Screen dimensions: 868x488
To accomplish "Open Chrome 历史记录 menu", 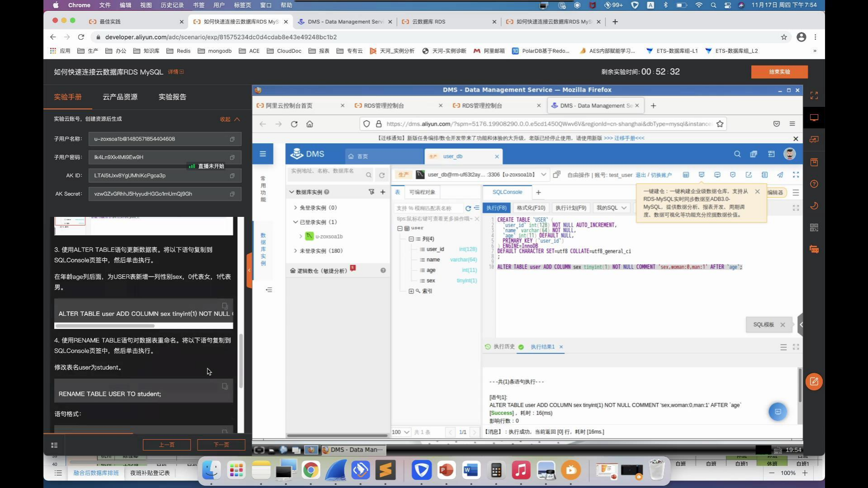I will pos(172,5).
